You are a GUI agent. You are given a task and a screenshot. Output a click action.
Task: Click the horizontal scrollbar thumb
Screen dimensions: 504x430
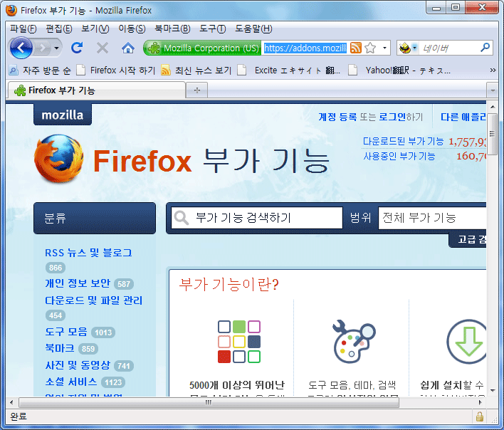pos(209,402)
